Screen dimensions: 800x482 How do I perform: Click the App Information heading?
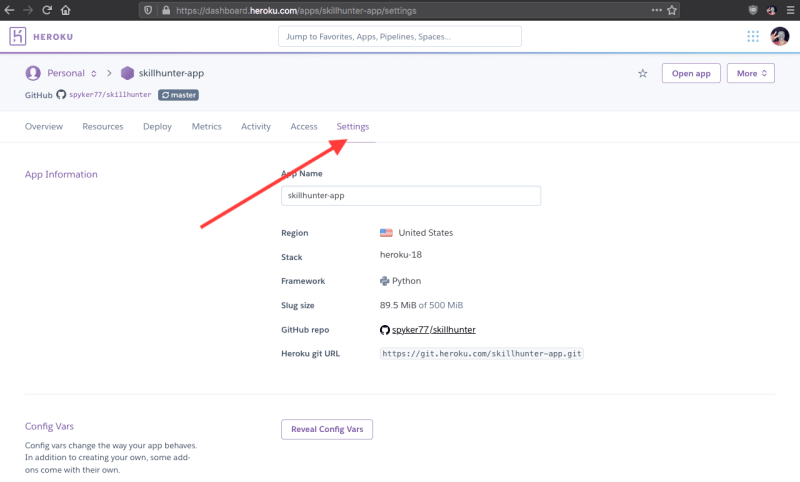[61, 174]
